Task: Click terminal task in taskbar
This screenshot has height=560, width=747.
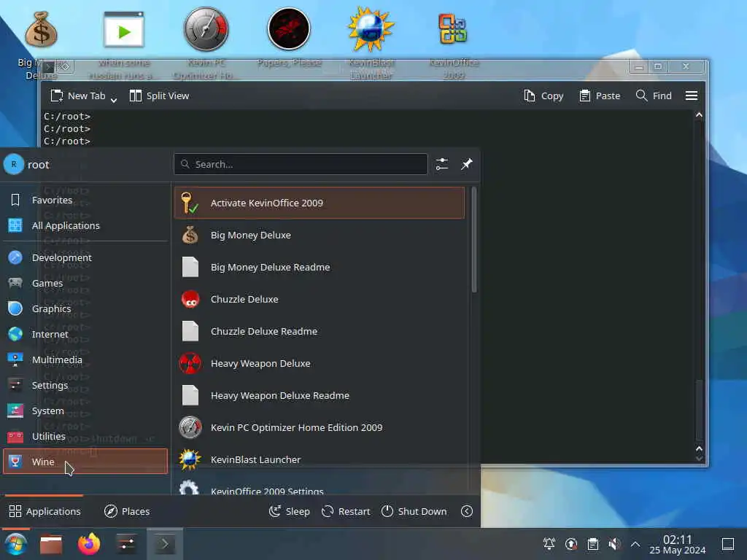Action: click(x=164, y=544)
